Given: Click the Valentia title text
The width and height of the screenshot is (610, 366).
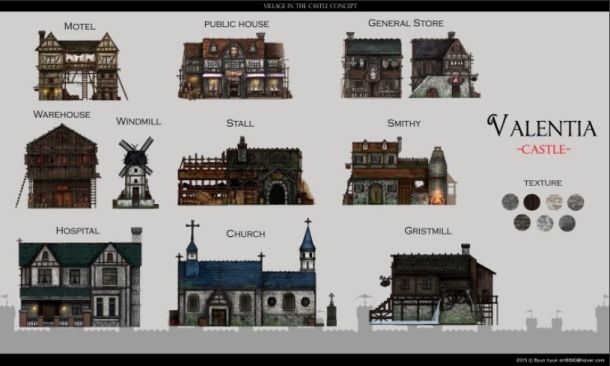Looking at the screenshot, I should [x=542, y=125].
